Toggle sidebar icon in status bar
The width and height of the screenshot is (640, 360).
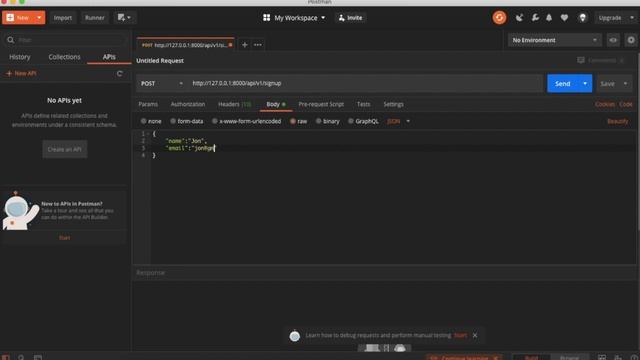click(x=6, y=357)
